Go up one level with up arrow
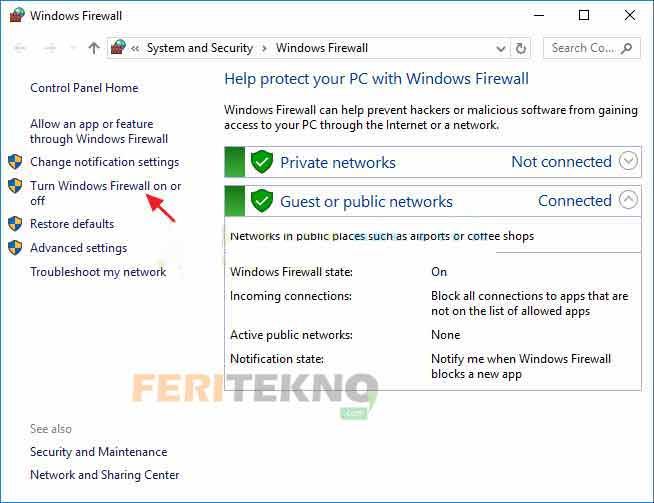The image size is (654, 503). point(94,48)
